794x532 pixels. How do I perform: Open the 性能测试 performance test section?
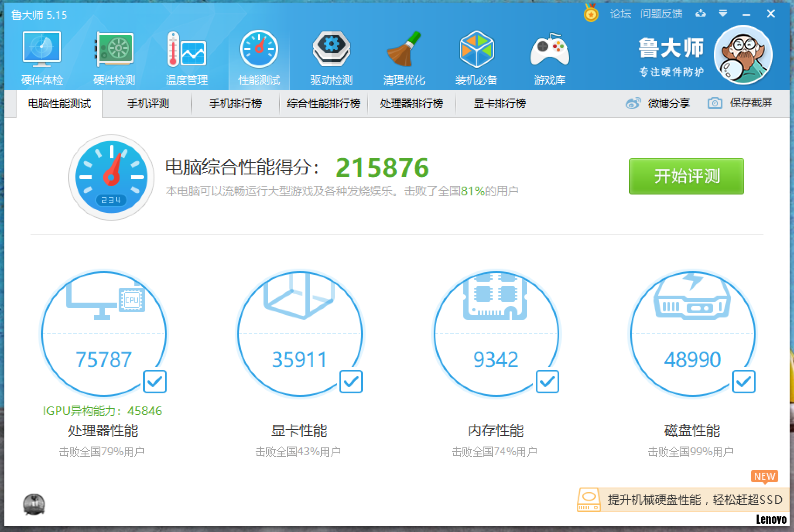[x=259, y=56]
